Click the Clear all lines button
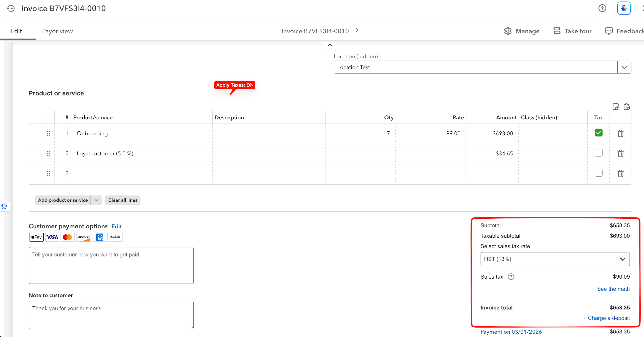This screenshot has width=644, height=337. click(122, 200)
